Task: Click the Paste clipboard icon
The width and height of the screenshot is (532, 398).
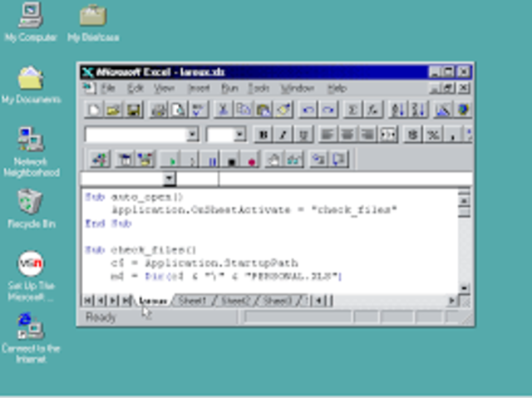Action: 263,110
